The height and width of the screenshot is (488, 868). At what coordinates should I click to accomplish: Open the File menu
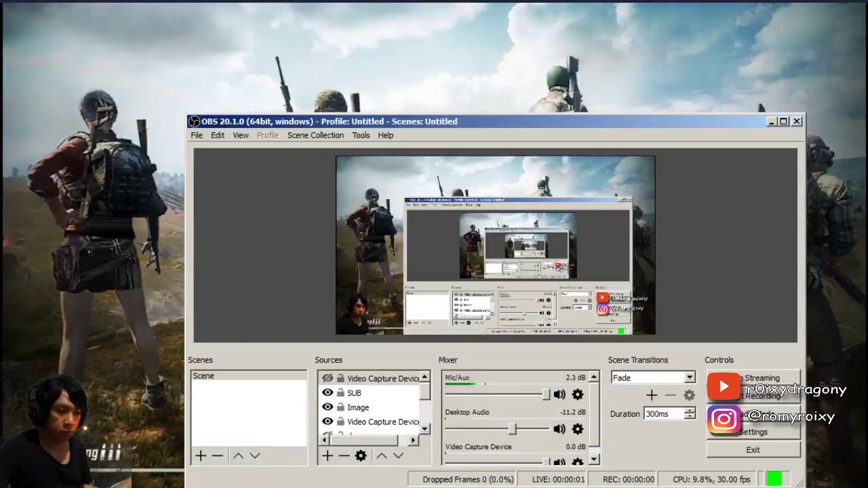tap(197, 135)
